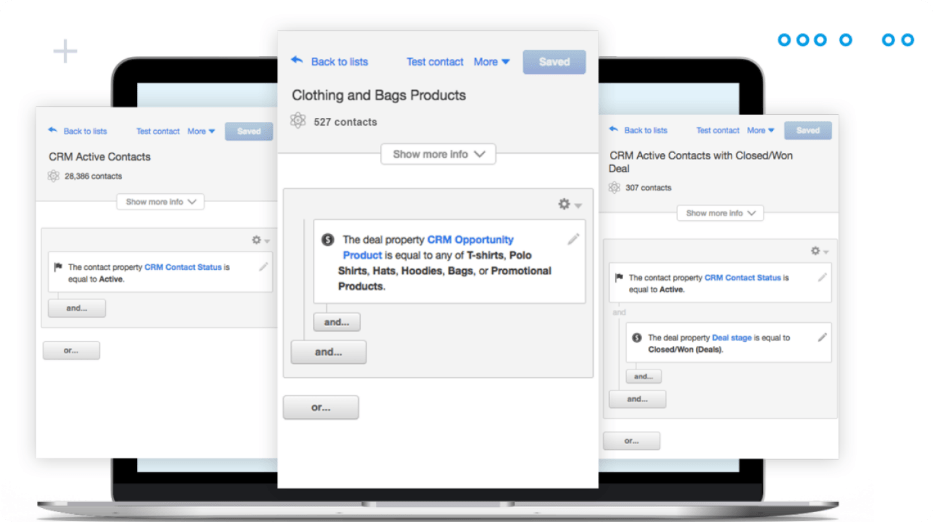Click the 307 contacts count

click(648, 187)
